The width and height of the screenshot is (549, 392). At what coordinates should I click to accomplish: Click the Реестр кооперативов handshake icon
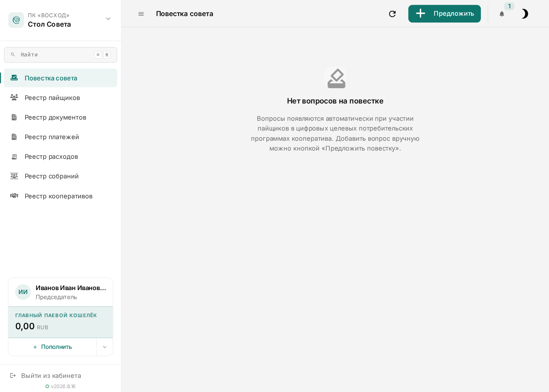14,196
